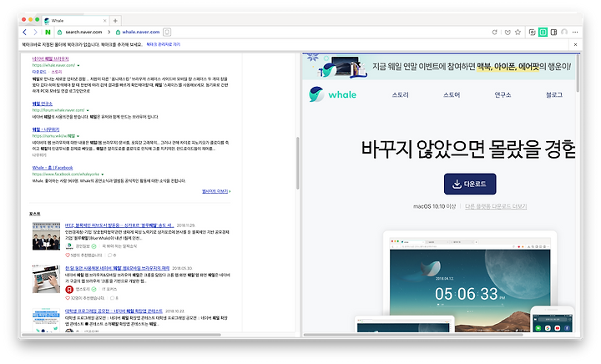Click the right pane vertical scrollbar
The width and height of the screenshot is (601, 364).
(x=578, y=73)
